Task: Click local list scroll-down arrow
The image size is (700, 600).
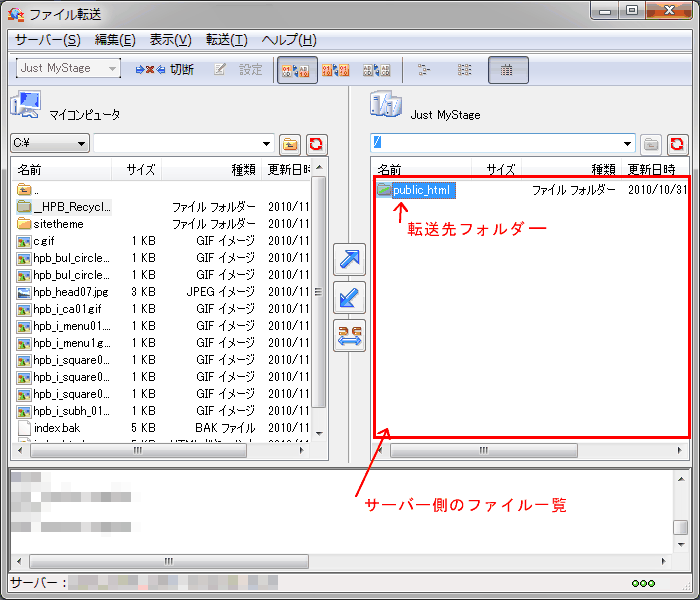Action: pos(319,434)
